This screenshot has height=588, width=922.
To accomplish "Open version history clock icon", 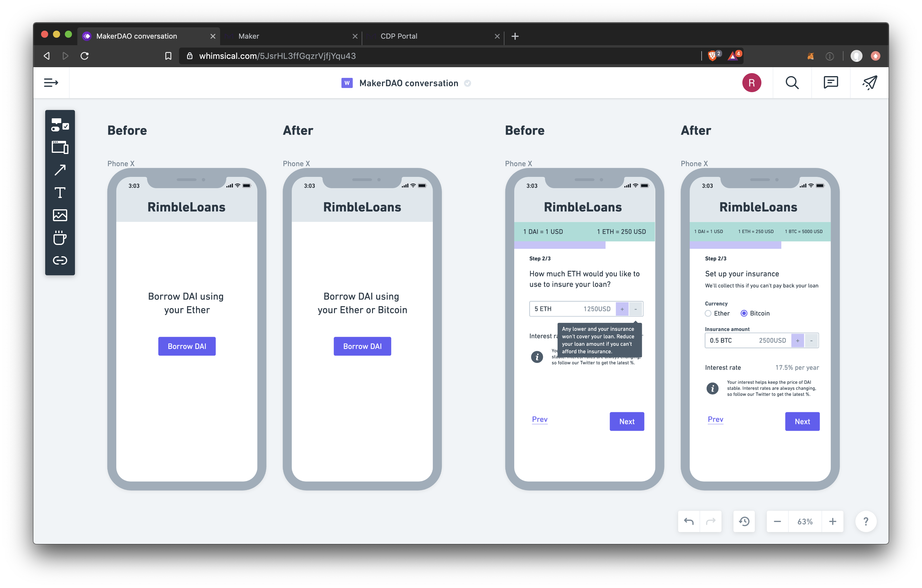I will [744, 521].
